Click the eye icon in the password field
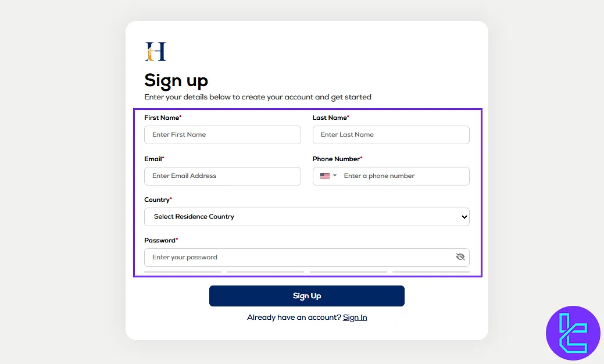 pos(460,256)
